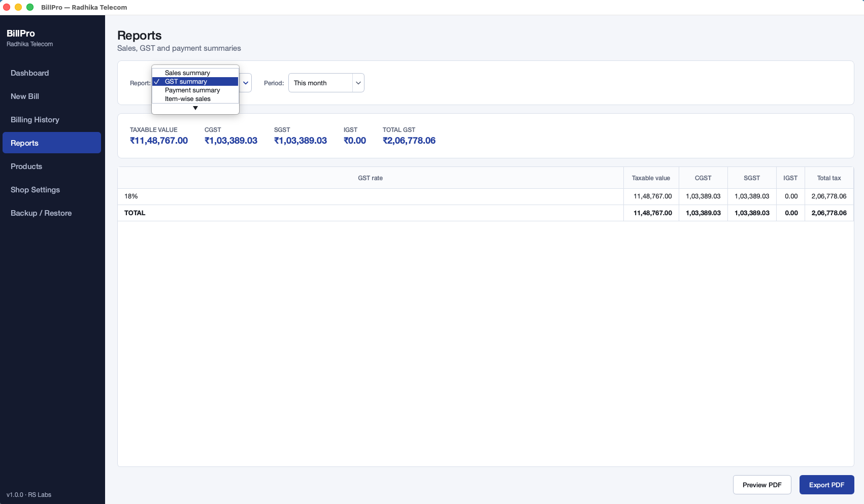Click the TOTAL row label
This screenshot has height=504, width=864.
click(135, 213)
